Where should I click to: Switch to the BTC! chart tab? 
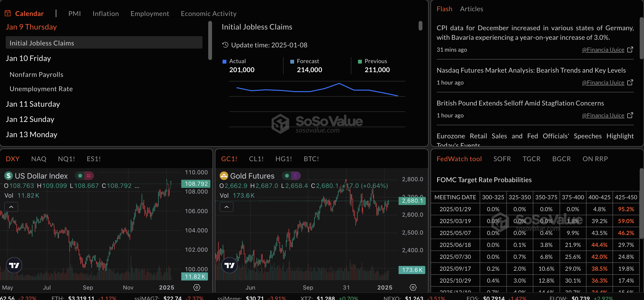(x=311, y=159)
